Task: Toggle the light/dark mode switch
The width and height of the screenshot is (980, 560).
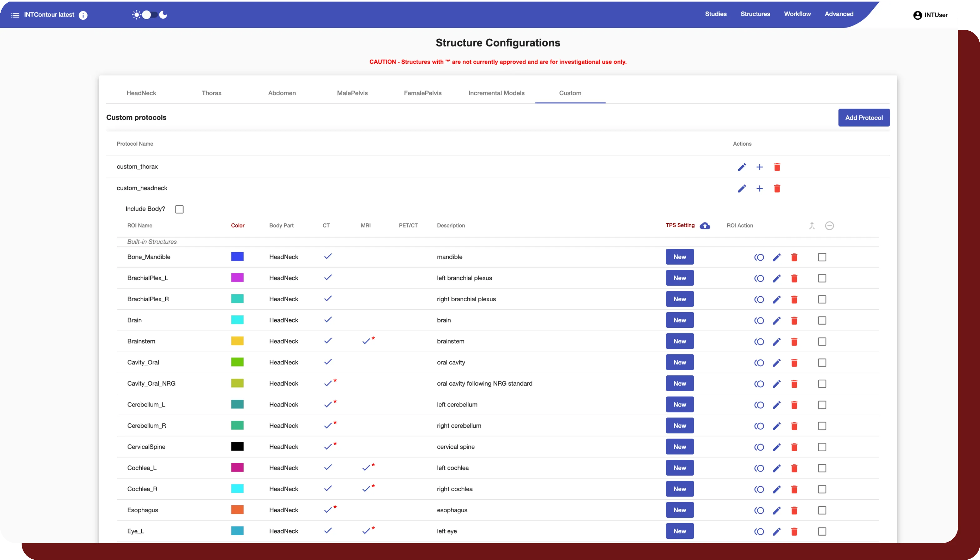Action: pyautogui.click(x=150, y=15)
